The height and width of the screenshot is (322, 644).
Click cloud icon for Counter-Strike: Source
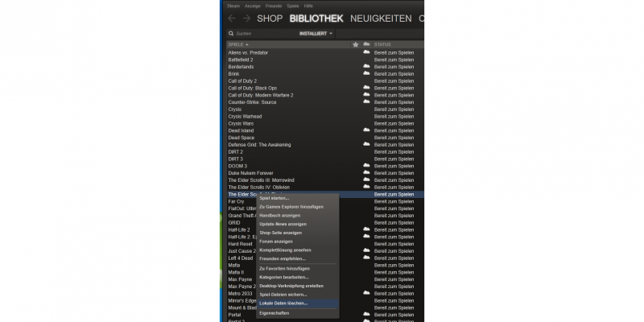[x=366, y=101]
